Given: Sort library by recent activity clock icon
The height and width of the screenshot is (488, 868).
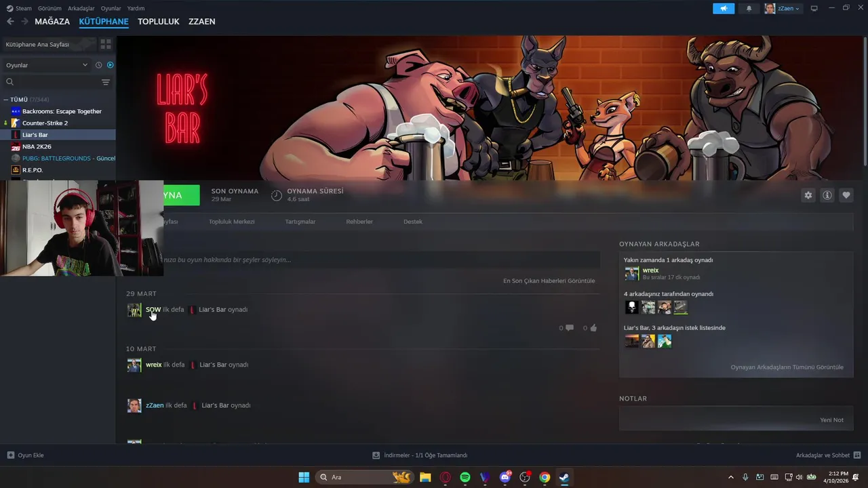Looking at the screenshot, I should point(98,65).
